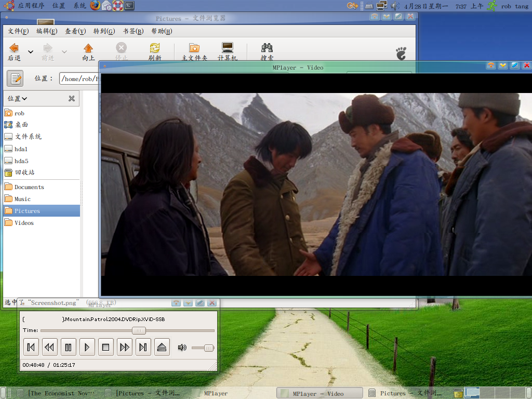Click the Search (搜索) binoculars icon
Viewport: 532px width, 399px height.
(x=267, y=52)
